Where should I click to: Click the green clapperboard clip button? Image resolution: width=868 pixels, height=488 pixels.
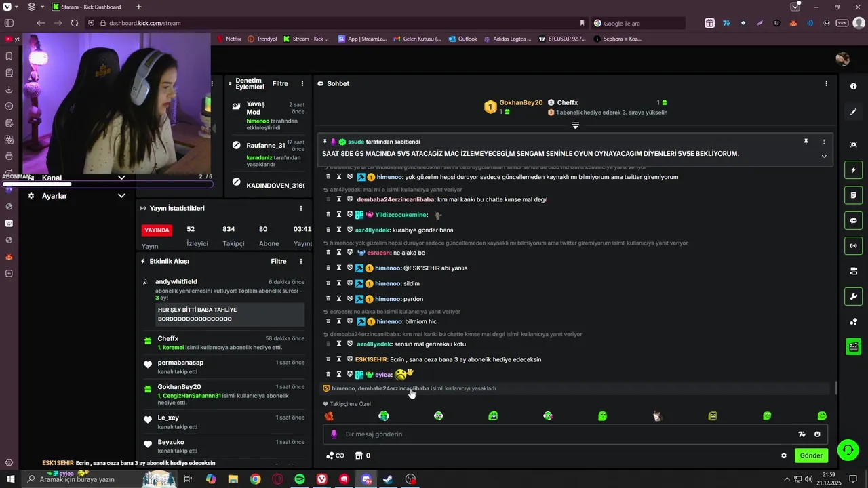tap(853, 347)
